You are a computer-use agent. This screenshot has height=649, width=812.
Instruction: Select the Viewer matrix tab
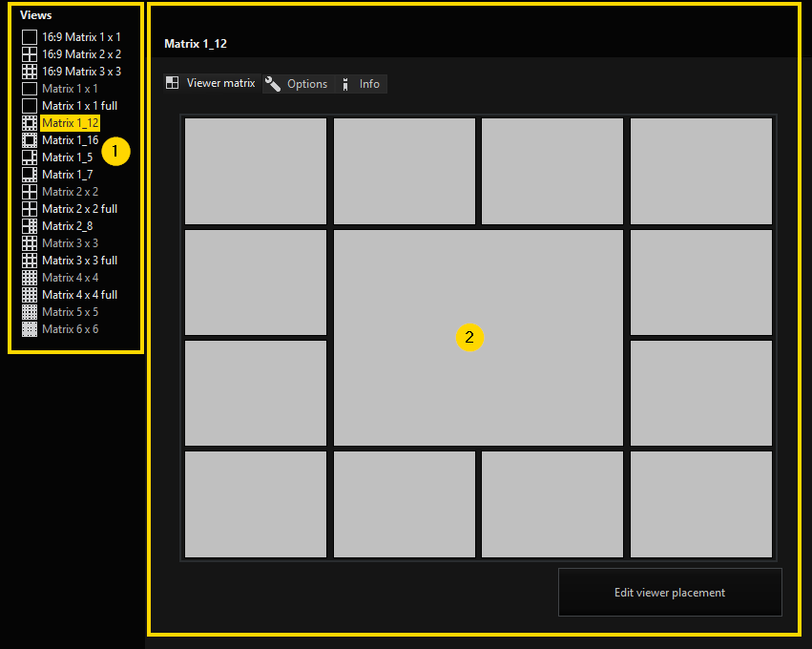point(212,84)
